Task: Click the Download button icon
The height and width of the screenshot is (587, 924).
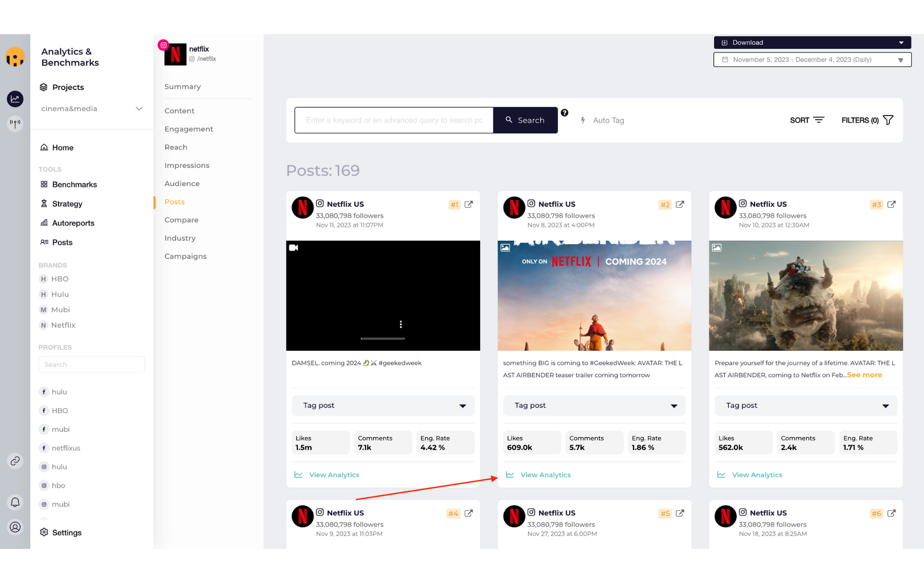Action: coord(725,43)
